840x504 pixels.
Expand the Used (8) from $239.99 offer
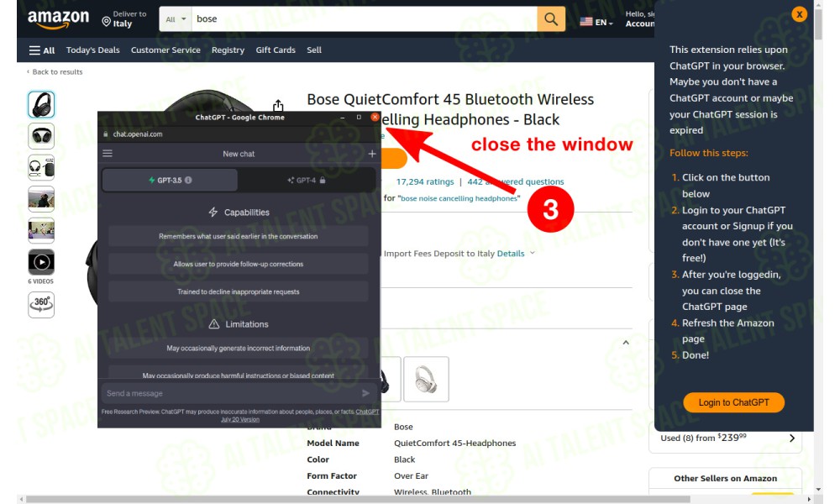(726, 438)
